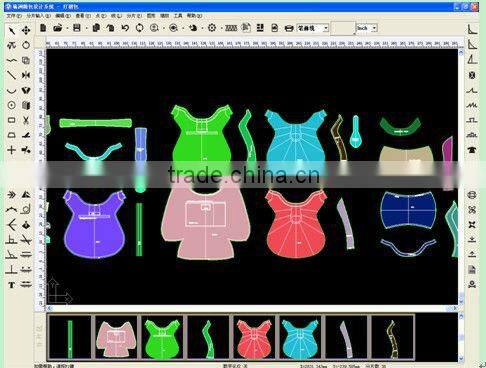Select the pink jacket piece thumbnail
The height and width of the screenshot is (368, 486).
(x=116, y=337)
